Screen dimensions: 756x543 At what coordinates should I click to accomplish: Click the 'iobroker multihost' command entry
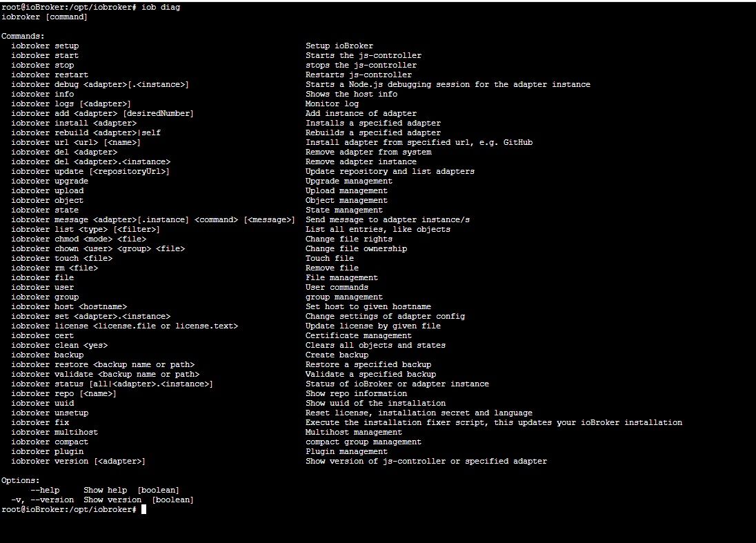pos(54,432)
